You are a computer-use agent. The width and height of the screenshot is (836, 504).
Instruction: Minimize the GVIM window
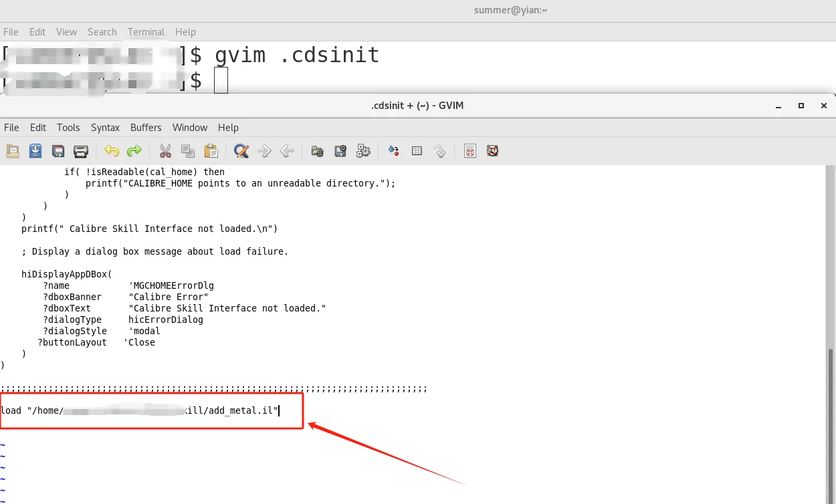[778, 106]
